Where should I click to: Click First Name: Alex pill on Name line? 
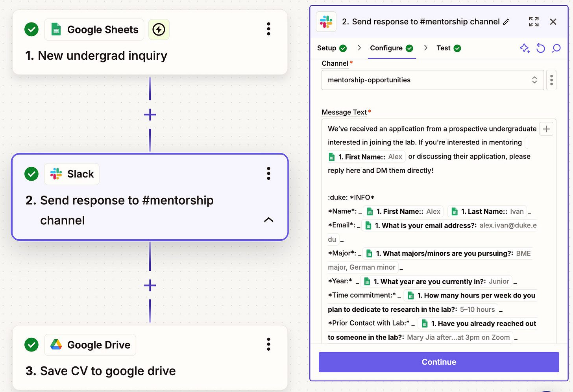point(403,212)
